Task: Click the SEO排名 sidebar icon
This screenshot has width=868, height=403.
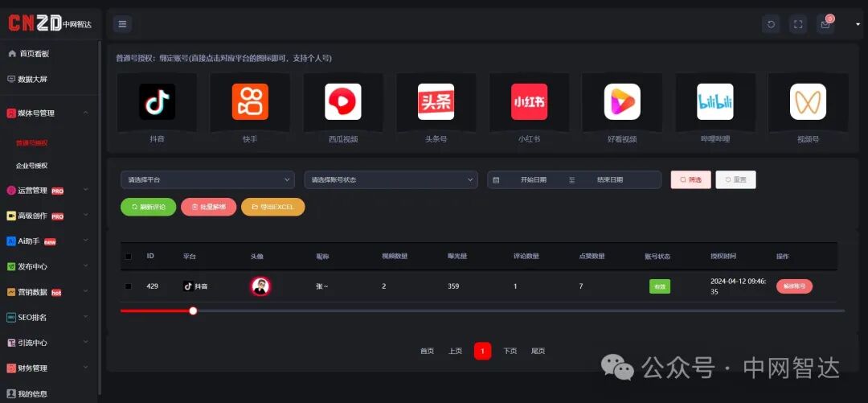Action: pos(11,318)
